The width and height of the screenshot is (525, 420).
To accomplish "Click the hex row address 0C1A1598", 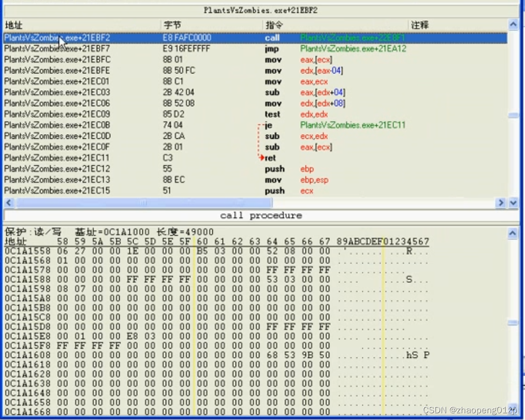I will pos(27,288).
